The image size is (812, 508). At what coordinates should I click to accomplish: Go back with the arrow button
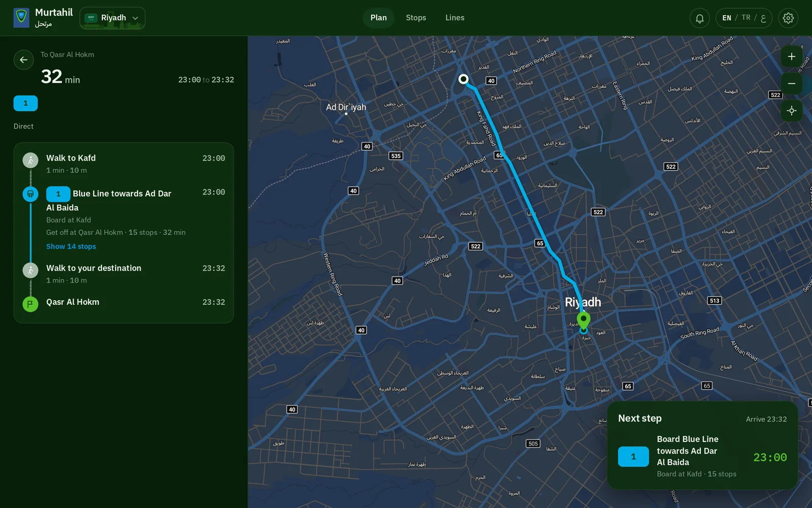23,60
